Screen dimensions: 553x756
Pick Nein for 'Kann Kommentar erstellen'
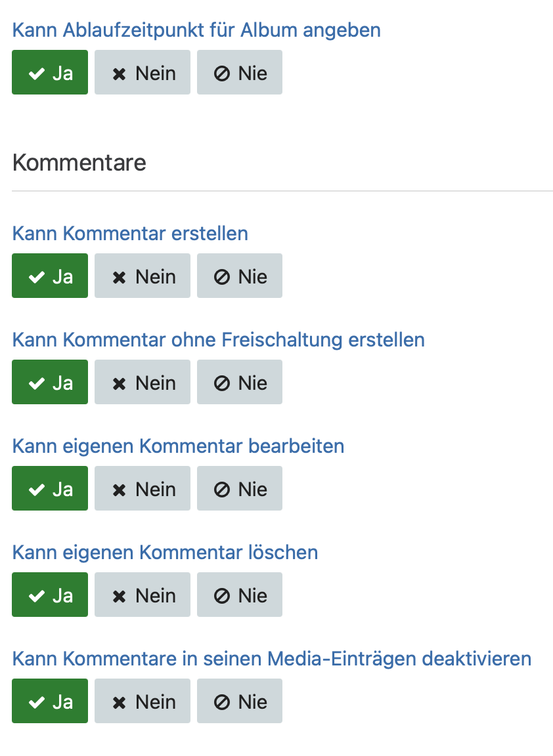click(143, 276)
